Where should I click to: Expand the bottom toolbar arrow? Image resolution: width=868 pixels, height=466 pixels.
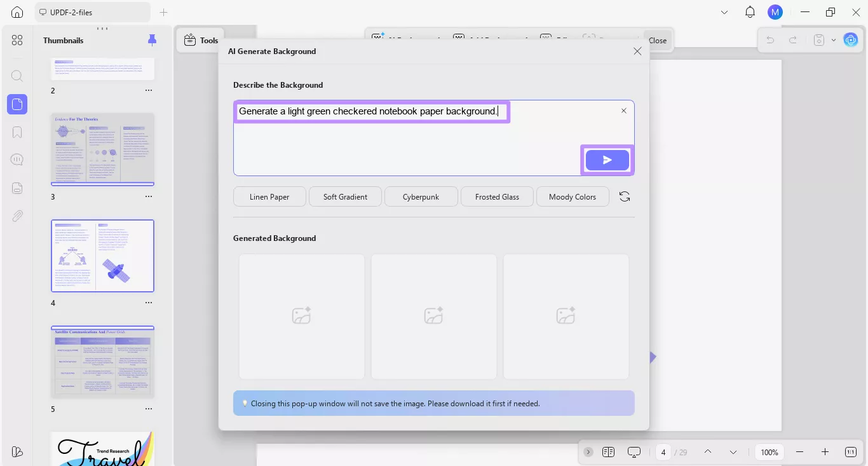tap(588, 452)
